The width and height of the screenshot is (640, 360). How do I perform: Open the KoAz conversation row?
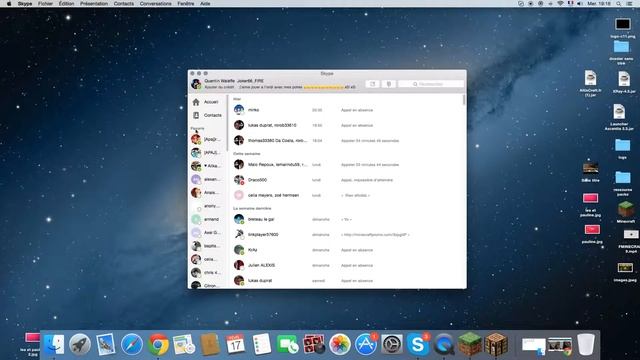[x=347, y=250]
